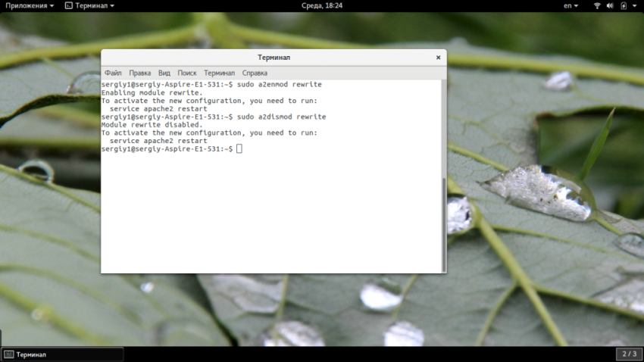Open the Правка menu
Image resolution: width=644 pixels, height=362 pixels.
point(139,73)
